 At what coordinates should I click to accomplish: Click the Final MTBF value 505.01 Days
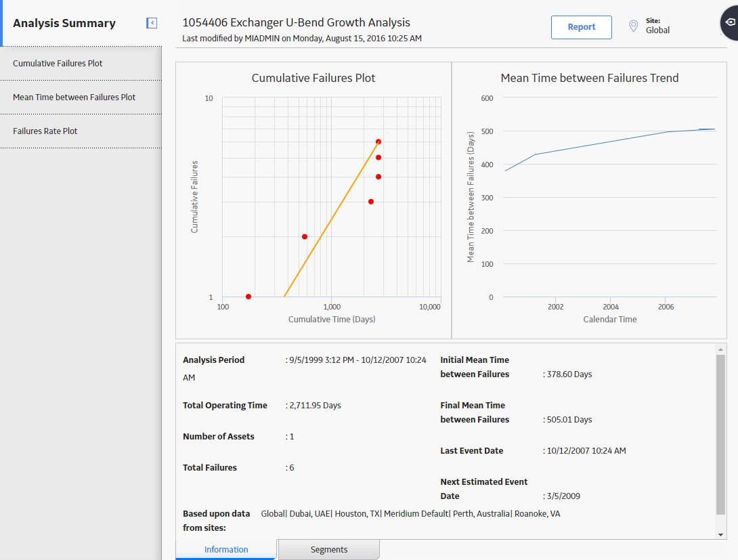[x=569, y=420]
